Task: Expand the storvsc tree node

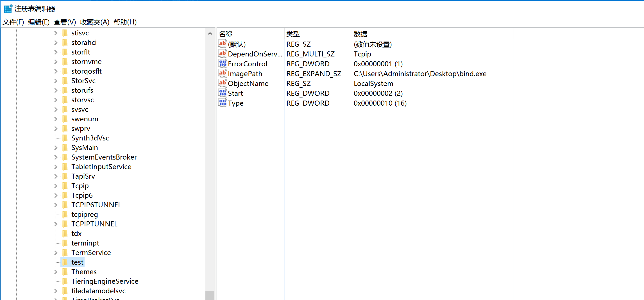Action: tap(56, 100)
